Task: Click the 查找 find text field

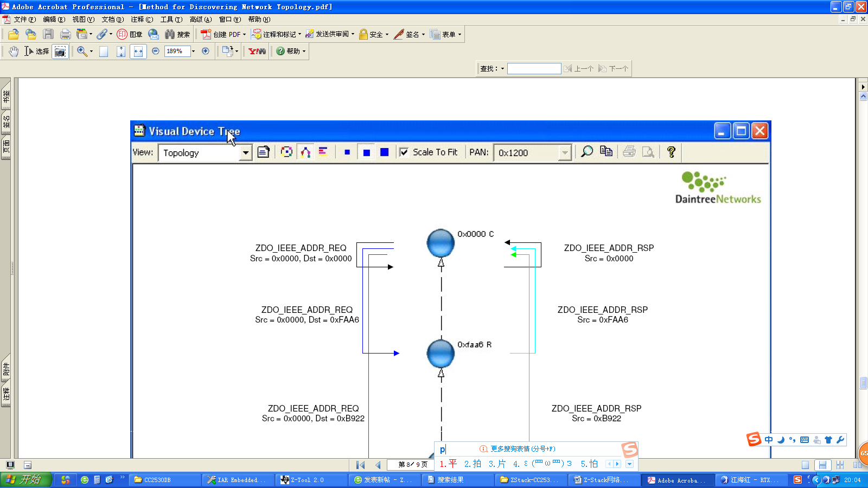Action: [x=534, y=68]
